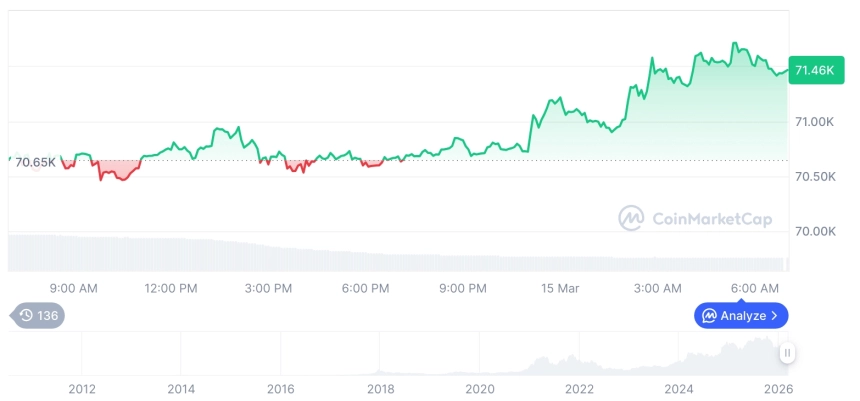Click the 136 count badge number
Viewport: 860px width, 401px height.
48,316
